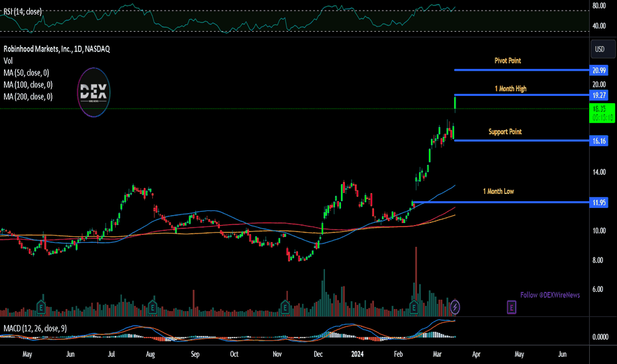Select the blue 1 Month Low horizontal line
This screenshot has width=617, height=364.
click(501, 203)
